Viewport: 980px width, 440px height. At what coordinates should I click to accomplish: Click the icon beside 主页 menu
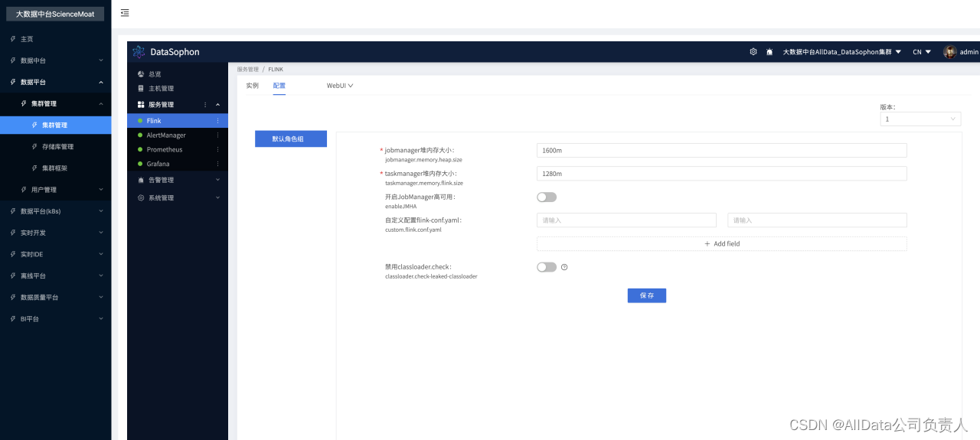[x=12, y=39]
